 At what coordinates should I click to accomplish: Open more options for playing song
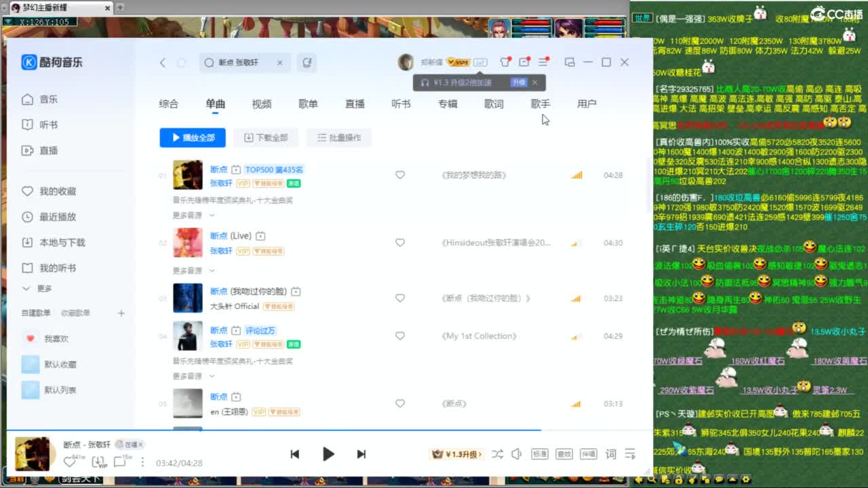142,462
